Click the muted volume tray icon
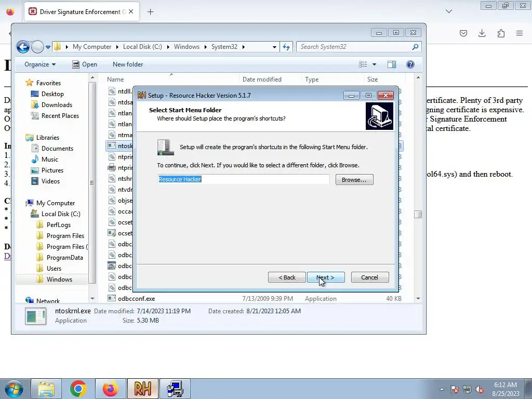This screenshot has width=532, height=399. coord(480,389)
